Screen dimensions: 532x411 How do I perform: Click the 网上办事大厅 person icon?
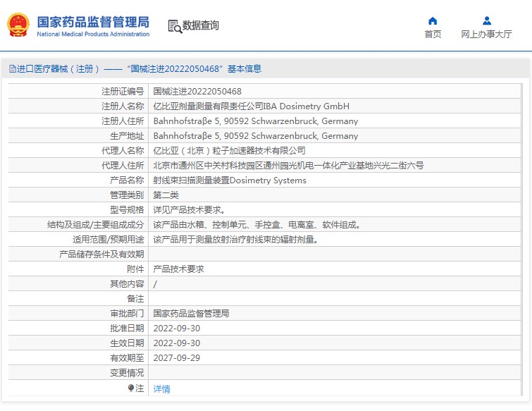click(487, 21)
